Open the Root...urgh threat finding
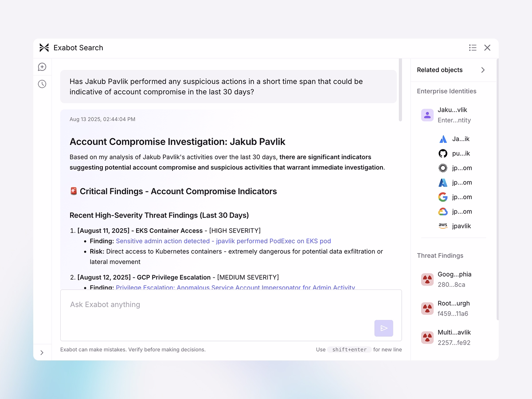This screenshot has height=399, width=532. click(x=446, y=309)
